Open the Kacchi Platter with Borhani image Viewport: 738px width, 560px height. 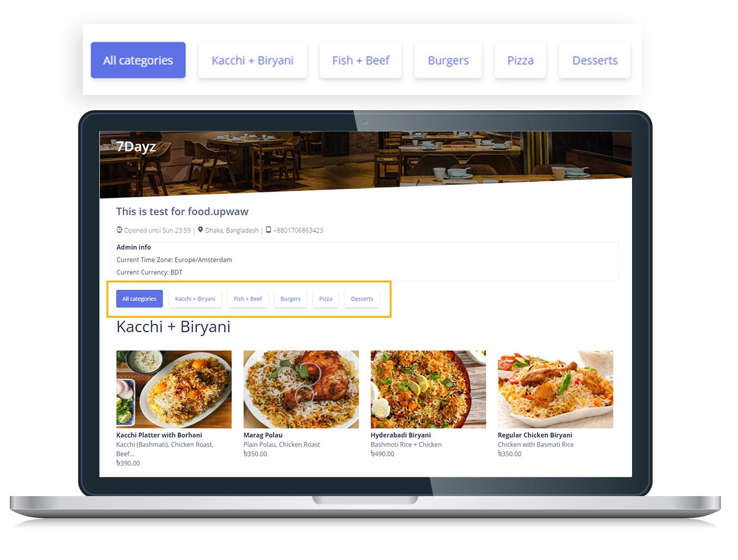coord(174,389)
